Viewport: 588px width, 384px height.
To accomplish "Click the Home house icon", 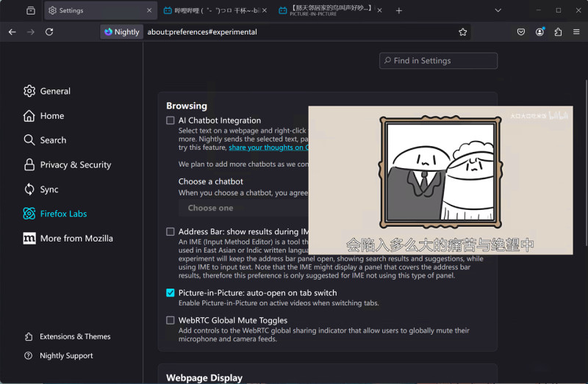I will tap(29, 116).
